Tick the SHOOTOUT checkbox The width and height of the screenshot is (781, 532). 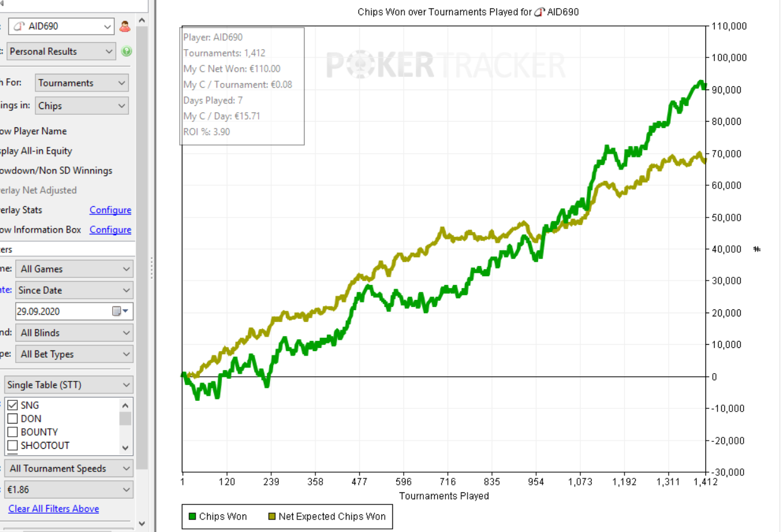pyautogui.click(x=12, y=446)
